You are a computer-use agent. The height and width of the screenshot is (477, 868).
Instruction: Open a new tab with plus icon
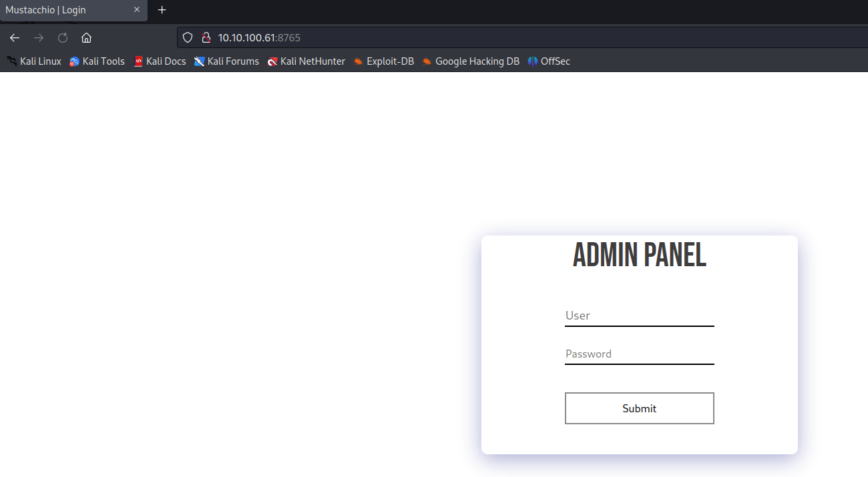pyautogui.click(x=162, y=10)
